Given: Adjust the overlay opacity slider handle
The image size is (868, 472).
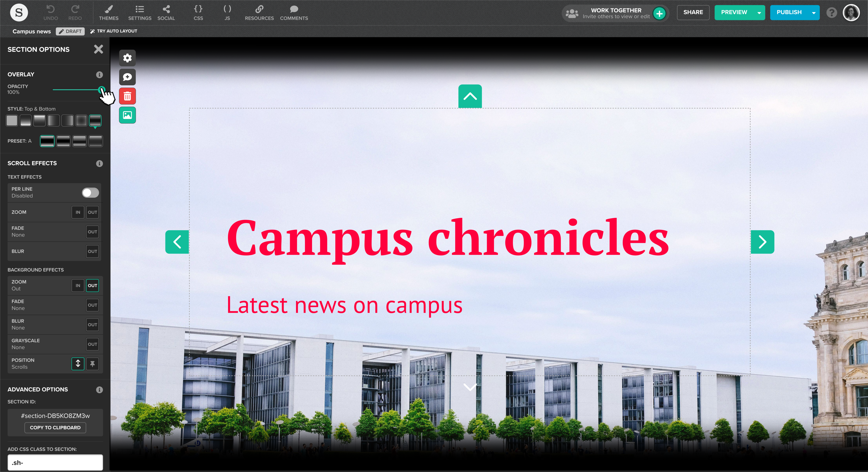Looking at the screenshot, I should [101, 90].
